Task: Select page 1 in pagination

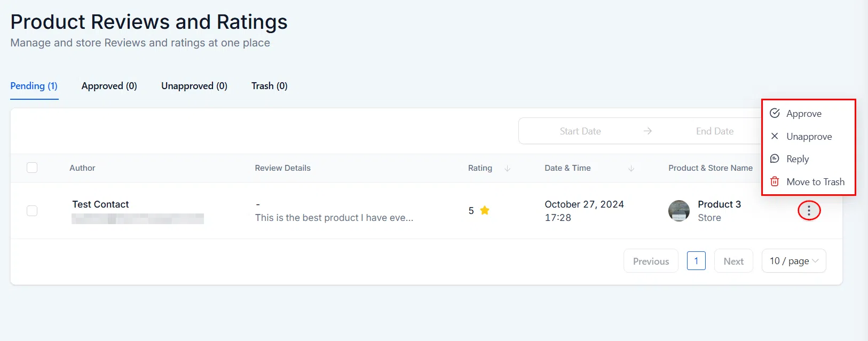Action: pyautogui.click(x=696, y=260)
